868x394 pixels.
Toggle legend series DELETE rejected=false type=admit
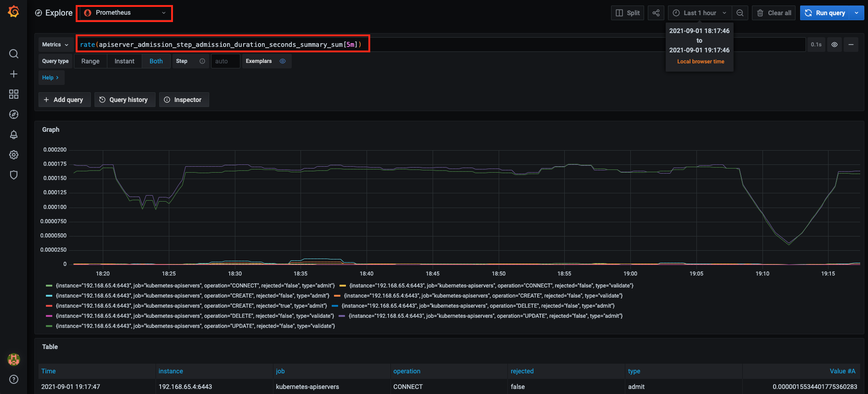point(478,306)
